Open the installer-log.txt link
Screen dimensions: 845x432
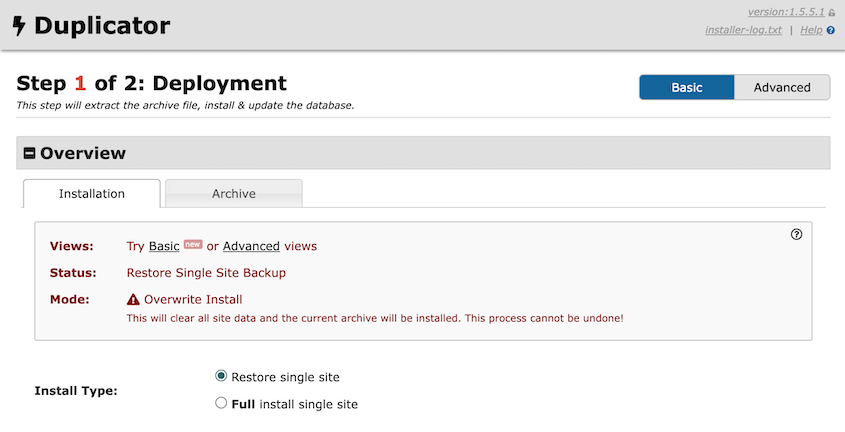tap(743, 30)
